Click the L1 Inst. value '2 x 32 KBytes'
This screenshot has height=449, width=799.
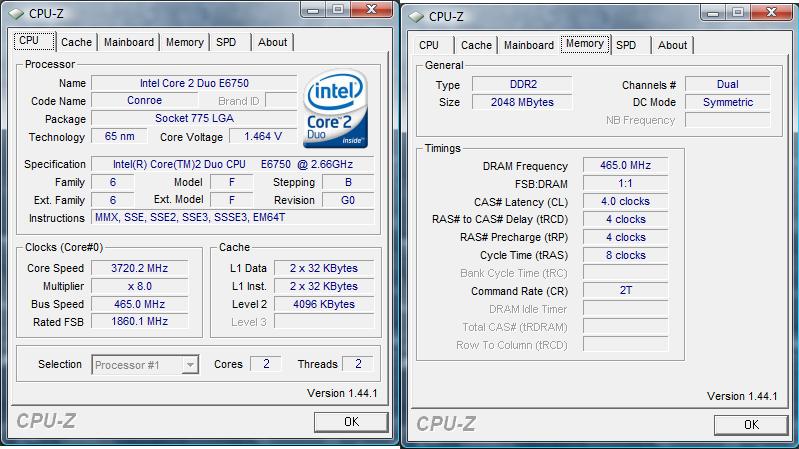click(324, 286)
